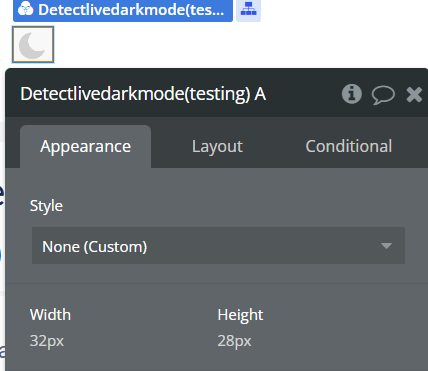Switch to the Layout tab
This screenshot has width=428, height=371.
(217, 146)
